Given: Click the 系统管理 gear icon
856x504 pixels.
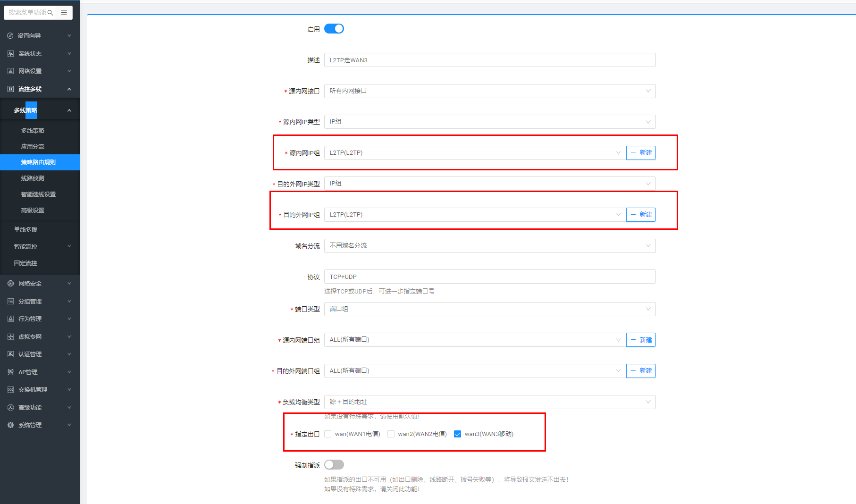Looking at the screenshot, I should [x=10, y=425].
